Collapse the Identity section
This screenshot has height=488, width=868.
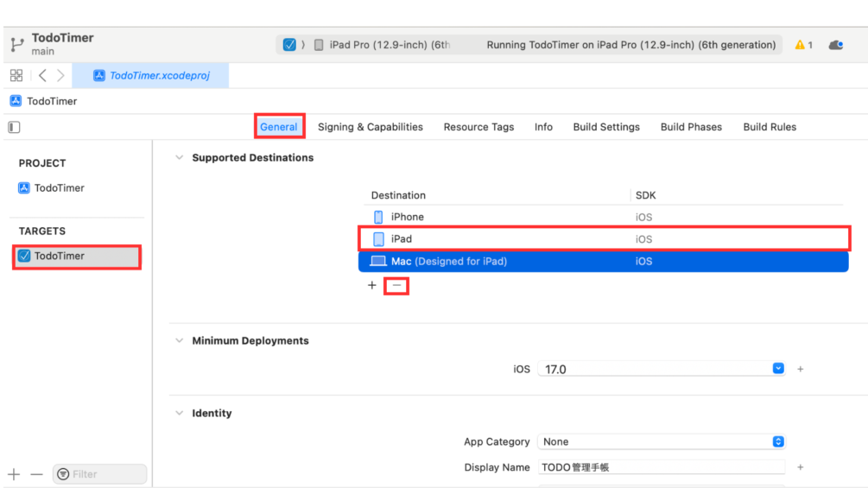tap(180, 414)
